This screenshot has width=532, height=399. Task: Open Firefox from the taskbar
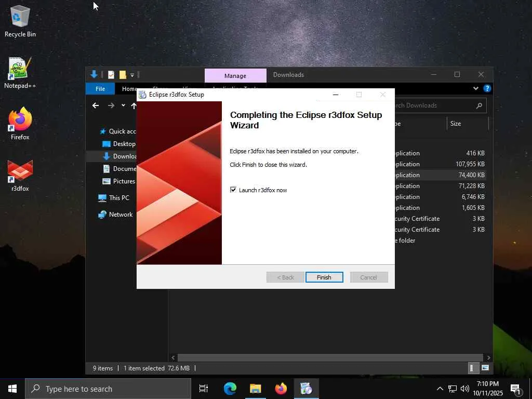click(281, 389)
